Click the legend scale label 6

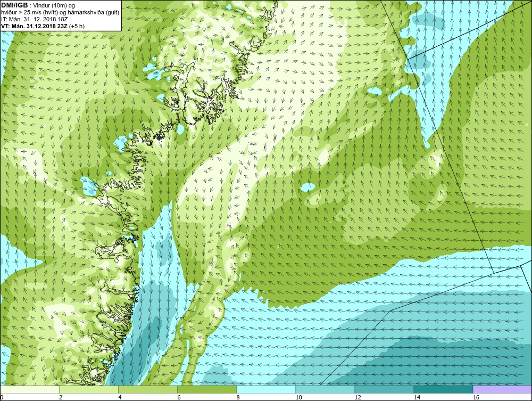coord(178,398)
